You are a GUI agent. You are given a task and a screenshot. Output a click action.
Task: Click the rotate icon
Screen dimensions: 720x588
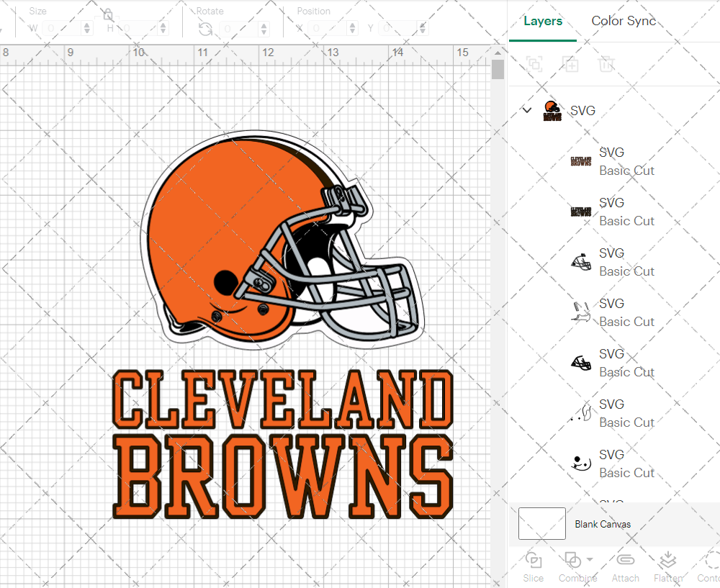tap(205, 30)
